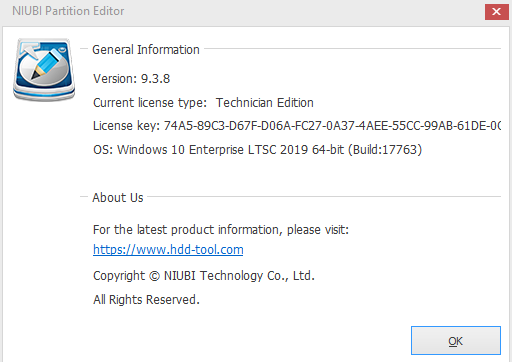Screen dimensions: 512x362
Task: Select the Technician Edition value text
Action: coord(265,103)
